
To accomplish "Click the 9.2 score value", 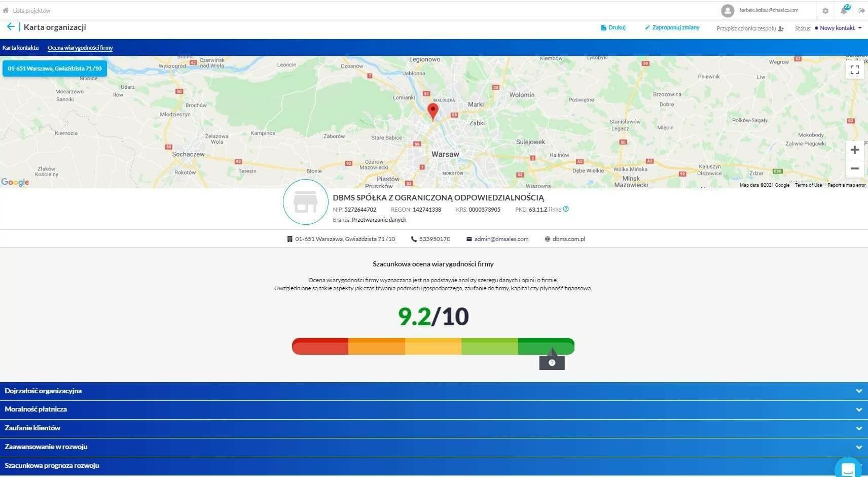I will pyautogui.click(x=414, y=317).
